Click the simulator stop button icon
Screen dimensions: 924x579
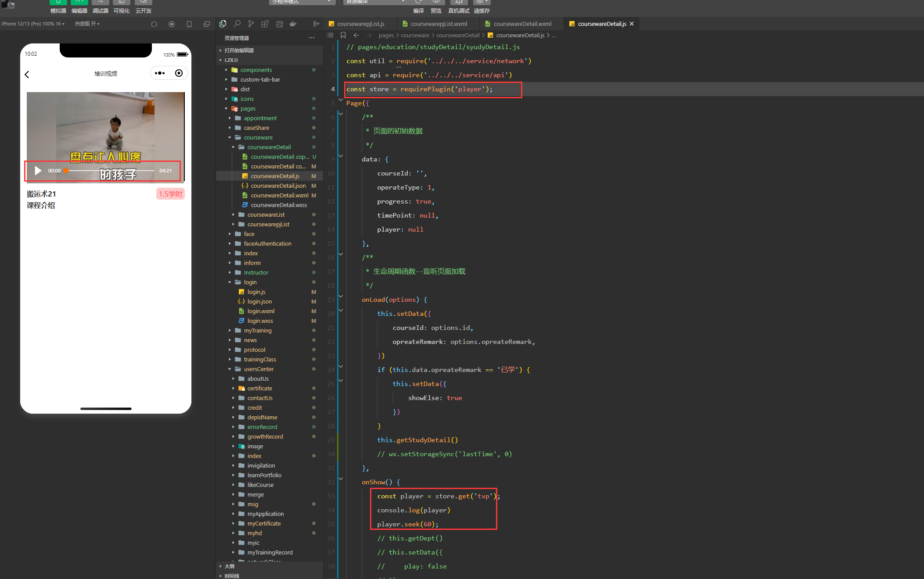pos(172,24)
